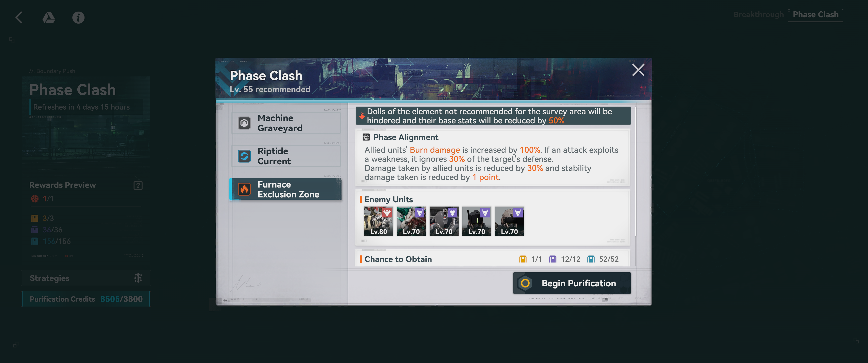Select Machine Graveyard physical element icon
868x363 pixels.
pyautogui.click(x=244, y=123)
